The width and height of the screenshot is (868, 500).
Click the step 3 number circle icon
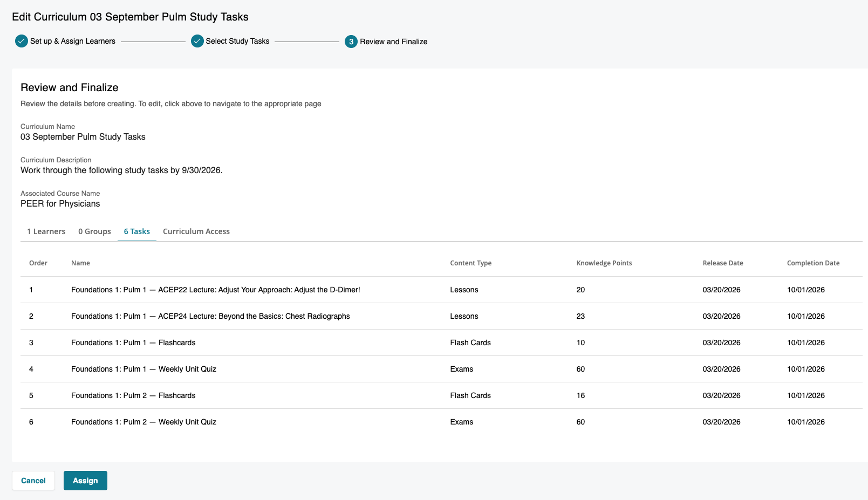(351, 42)
